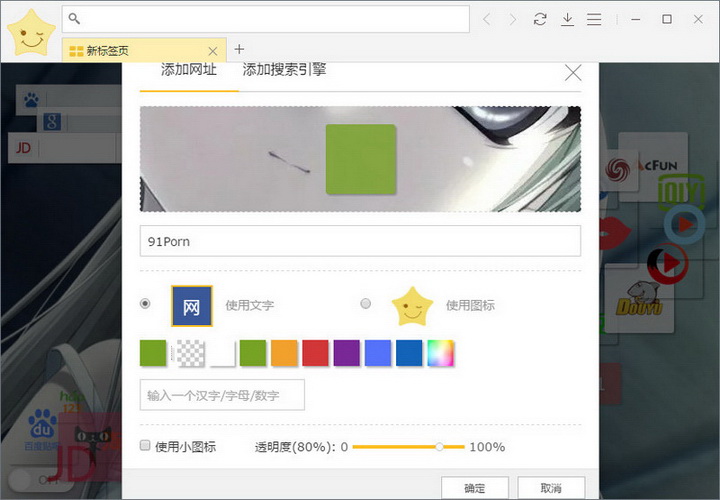Image resolution: width=720 pixels, height=500 pixels.
Task: Click the search magnifier icon in address bar
Action: pyautogui.click(x=74, y=18)
